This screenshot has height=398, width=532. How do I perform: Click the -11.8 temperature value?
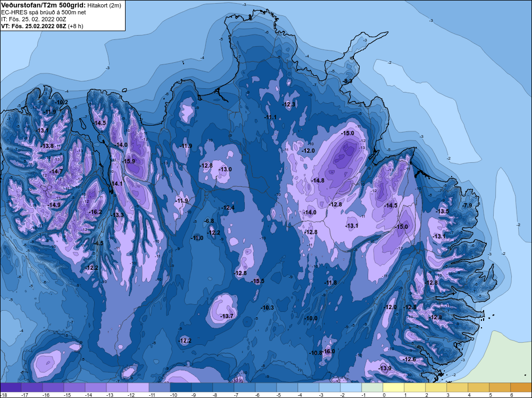point(331,283)
